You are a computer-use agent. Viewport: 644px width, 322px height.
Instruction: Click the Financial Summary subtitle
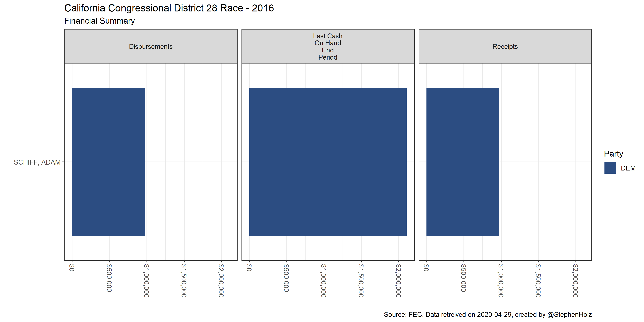coord(99,21)
